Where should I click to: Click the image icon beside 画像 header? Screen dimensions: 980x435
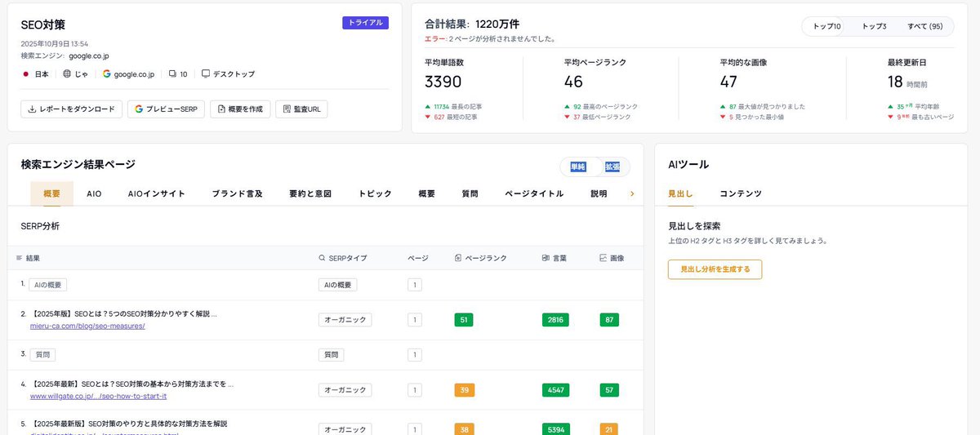(603, 258)
